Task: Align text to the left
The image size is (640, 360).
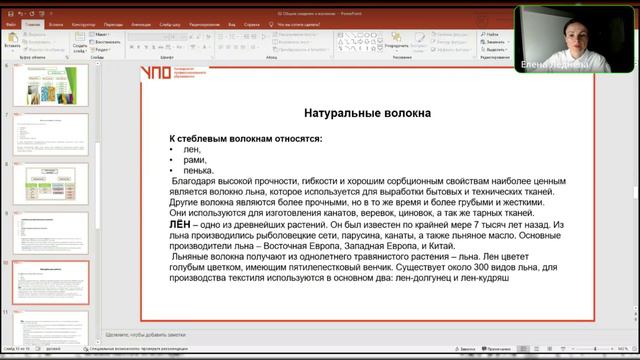Action: point(221,47)
